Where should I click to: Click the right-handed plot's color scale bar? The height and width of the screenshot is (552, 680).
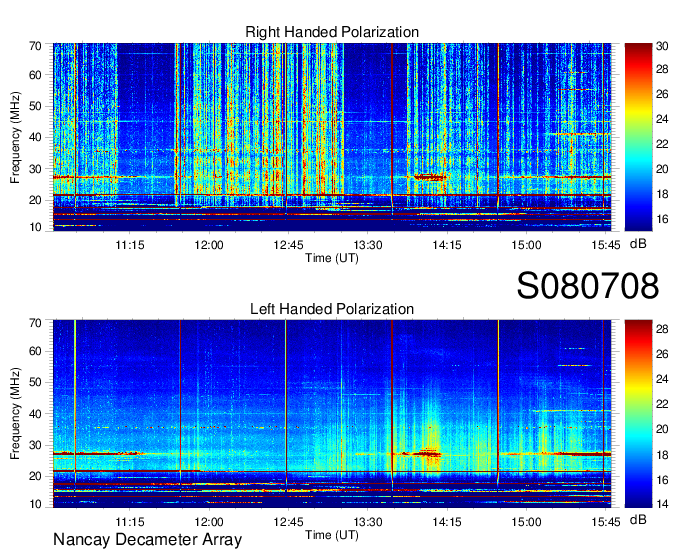tap(638, 137)
